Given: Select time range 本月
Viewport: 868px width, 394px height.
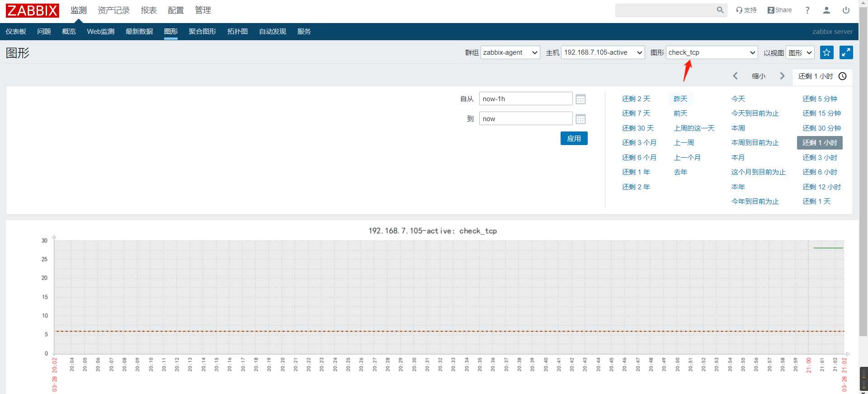Looking at the screenshot, I should coord(738,157).
